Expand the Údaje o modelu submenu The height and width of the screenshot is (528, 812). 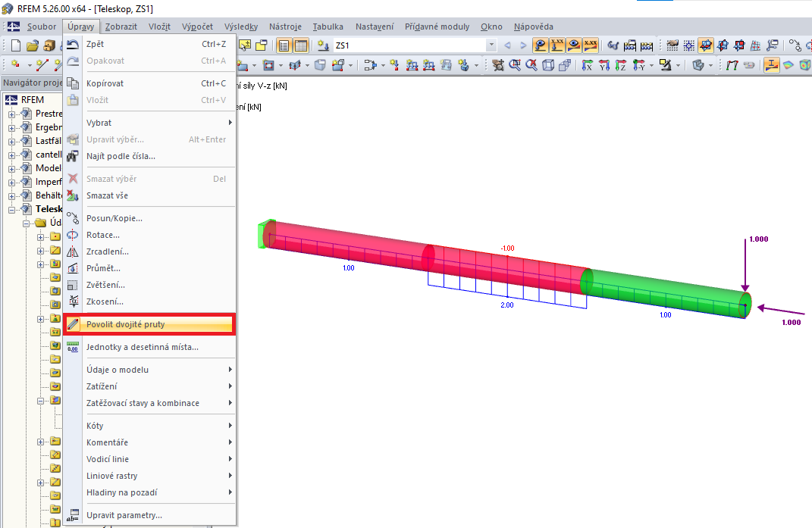(x=149, y=370)
